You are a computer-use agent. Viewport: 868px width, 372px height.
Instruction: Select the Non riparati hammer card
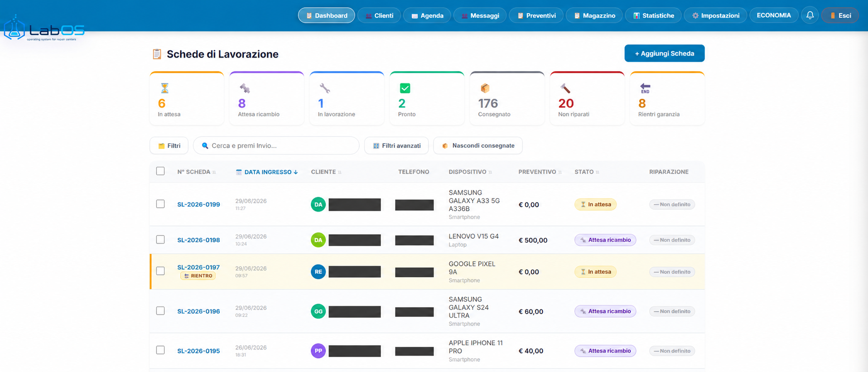(587, 98)
